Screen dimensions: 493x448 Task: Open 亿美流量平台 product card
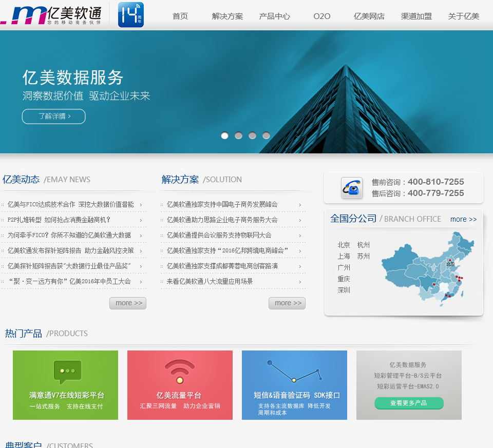coord(180,385)
